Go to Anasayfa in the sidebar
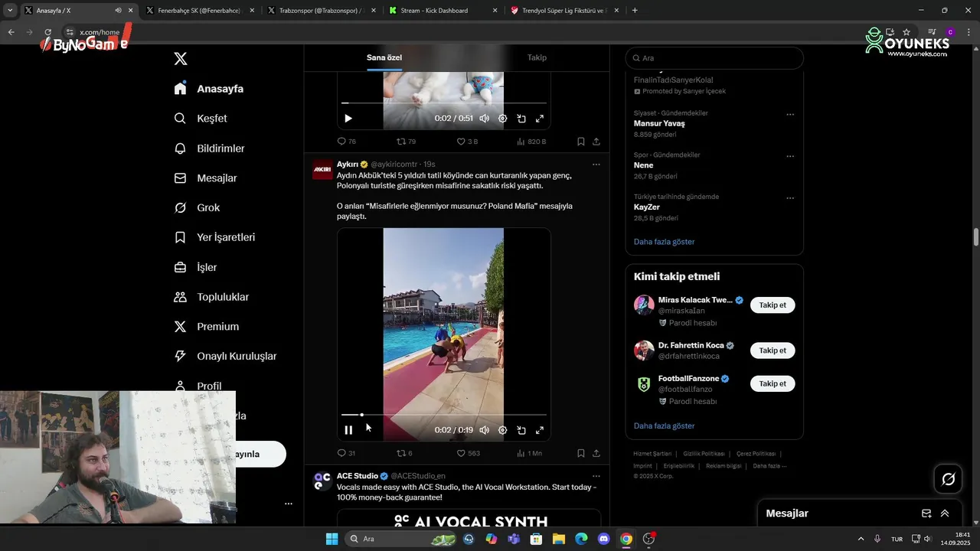The width and height of the screenshot is (980, 551). click(208, 89)
